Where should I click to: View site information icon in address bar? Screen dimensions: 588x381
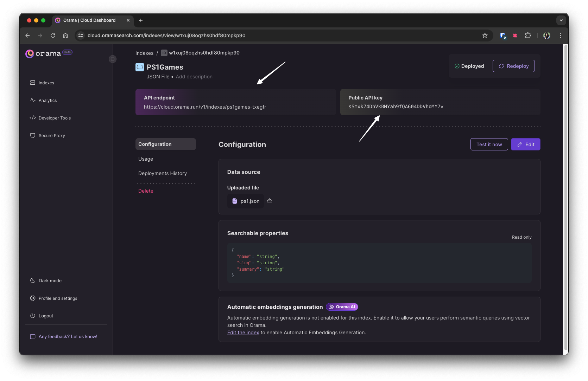pyautogui.click(x=81, y=35)
